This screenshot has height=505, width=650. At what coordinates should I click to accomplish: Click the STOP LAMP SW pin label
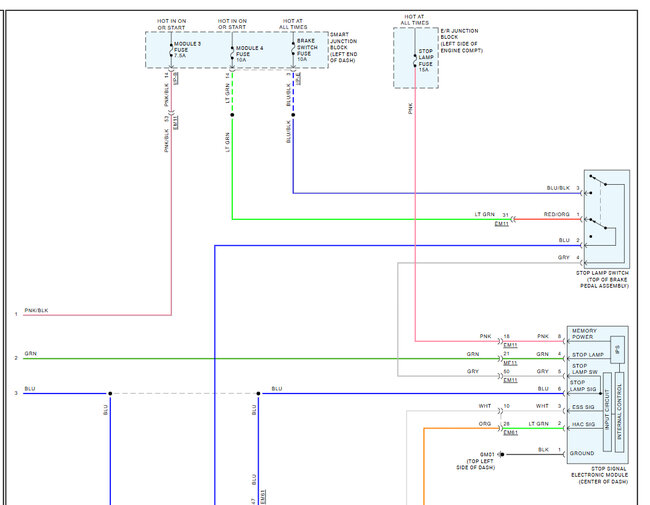(x=585, y=369)
